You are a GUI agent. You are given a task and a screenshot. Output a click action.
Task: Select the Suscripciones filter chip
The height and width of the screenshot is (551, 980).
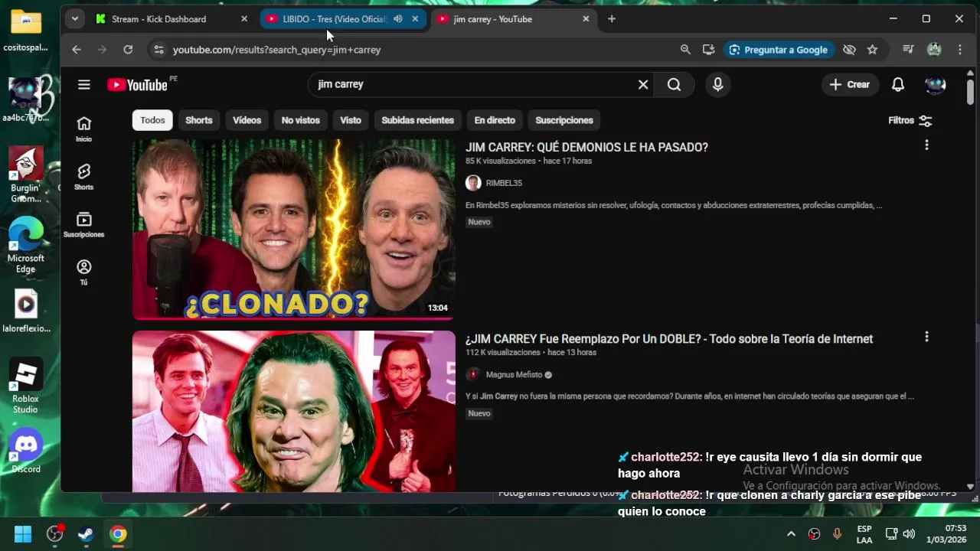(564, 120)
